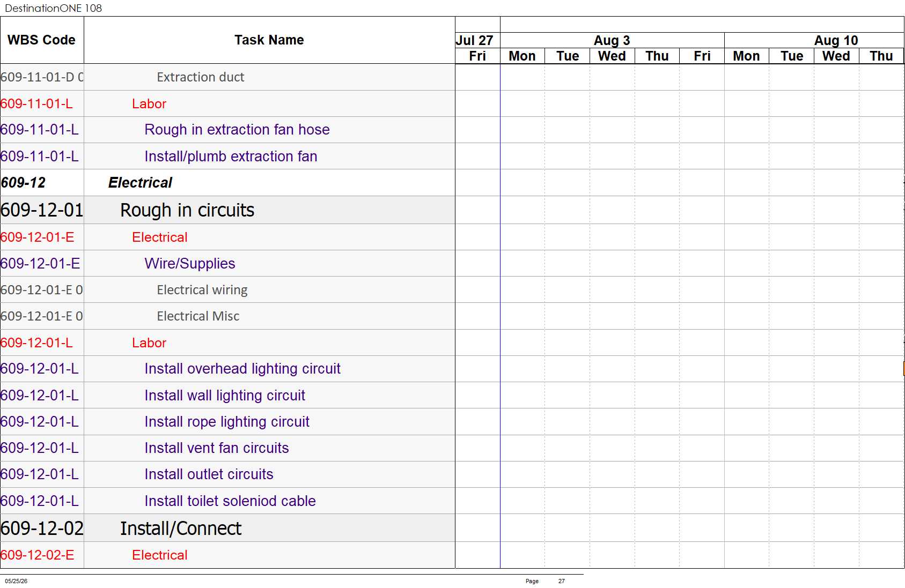The height and width of the screenshot is (588, 905).
Task: Select Install toilet soleniod cable task
Action: coord(230,501)
